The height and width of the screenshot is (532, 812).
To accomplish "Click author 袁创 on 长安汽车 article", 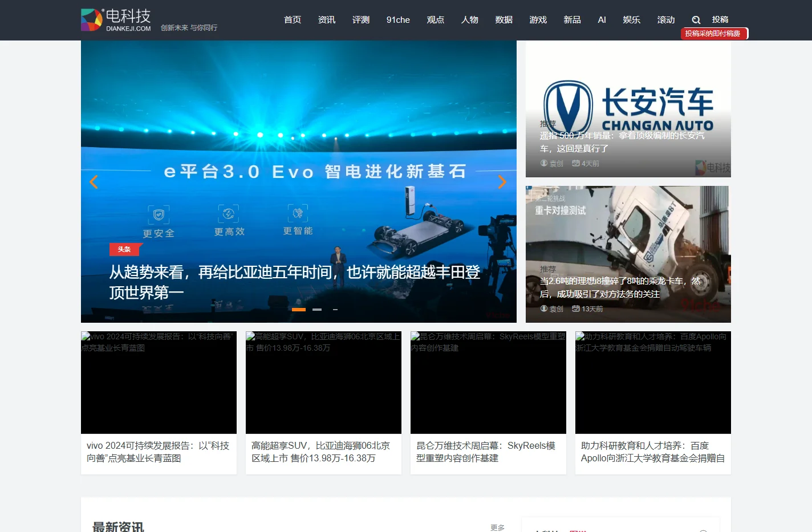I will click(x=552, y=164).
